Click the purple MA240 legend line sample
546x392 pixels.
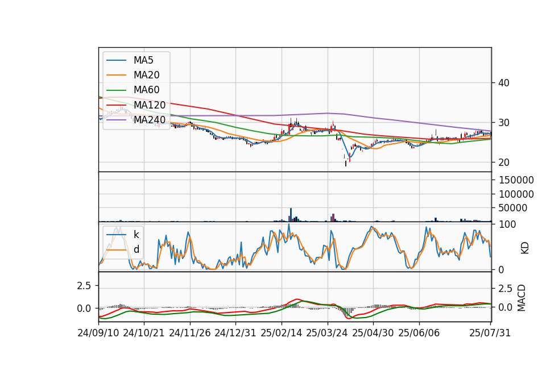pos(116,120)
